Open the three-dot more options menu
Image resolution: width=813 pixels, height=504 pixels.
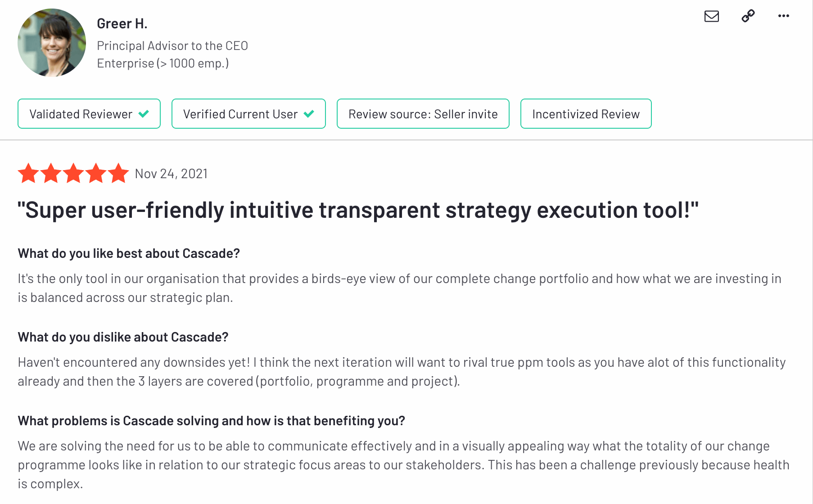pyautogui.click(x=783, y=16)
